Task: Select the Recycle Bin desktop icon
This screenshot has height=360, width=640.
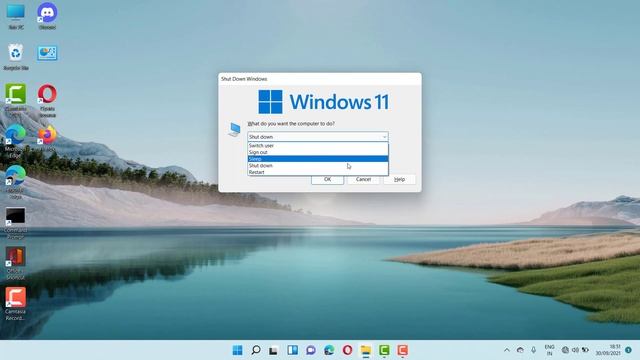Action: pyautogui.click(x=16, y=57)
